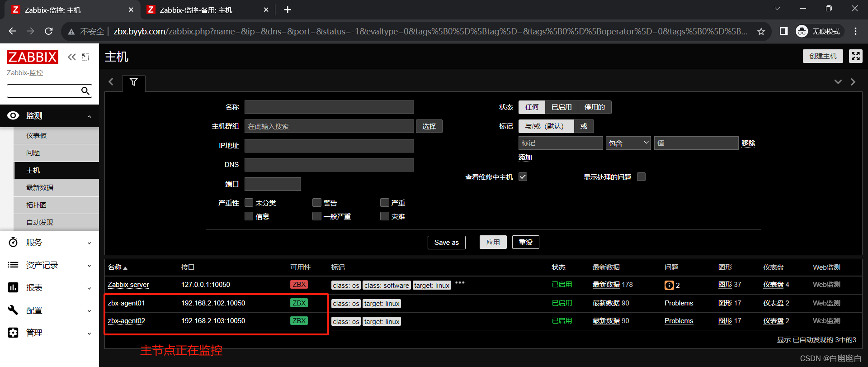
Task: Reload the browser page
Action: tap(49, 31)
